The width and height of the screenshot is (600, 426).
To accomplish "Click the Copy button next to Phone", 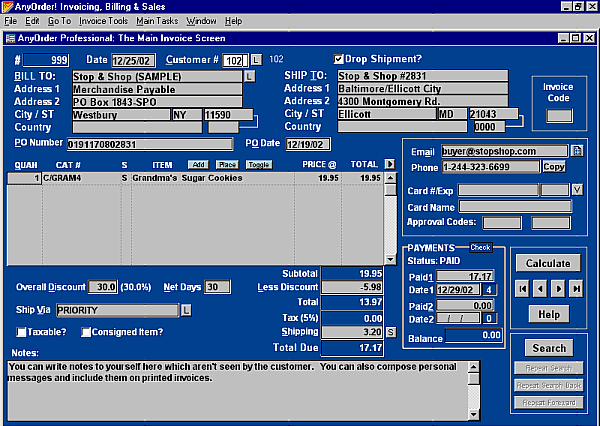I will [554, 167].
